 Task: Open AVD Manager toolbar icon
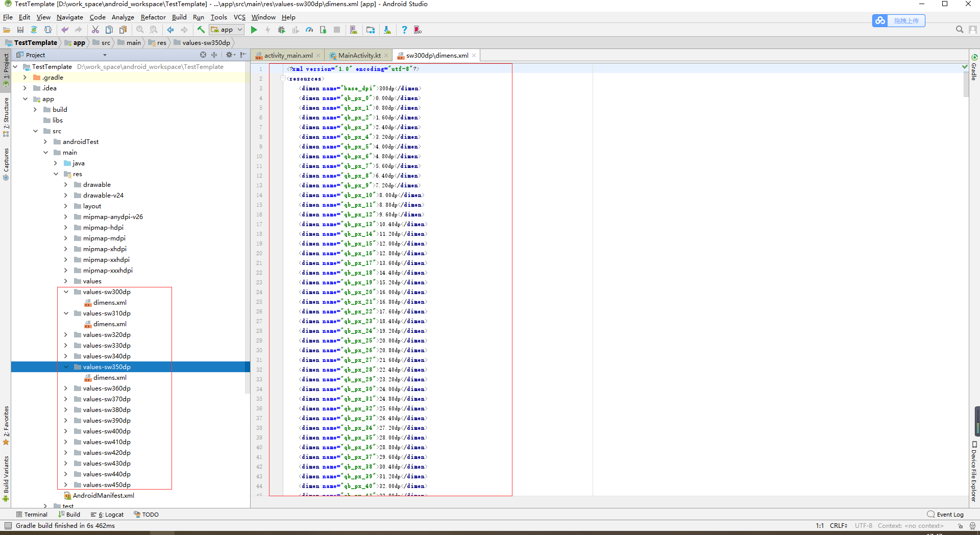(x=354, y=30)
